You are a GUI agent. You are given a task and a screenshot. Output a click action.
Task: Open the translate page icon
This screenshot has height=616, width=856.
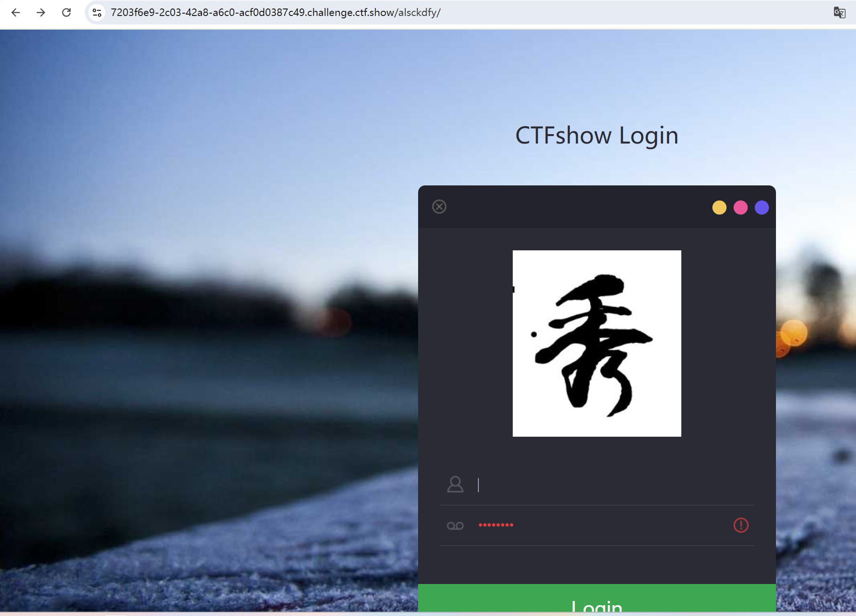(839, 13)
